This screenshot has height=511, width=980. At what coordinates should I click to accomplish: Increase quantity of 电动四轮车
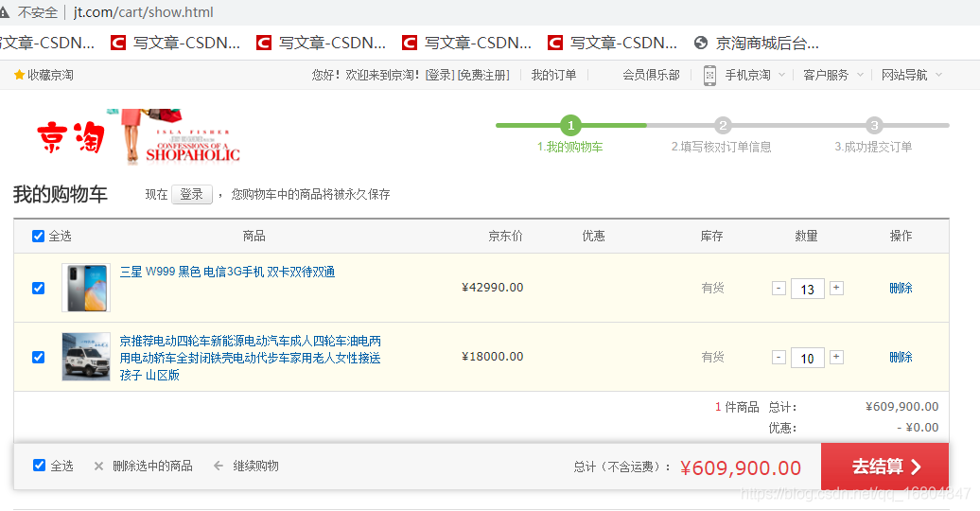coord(836,357)
